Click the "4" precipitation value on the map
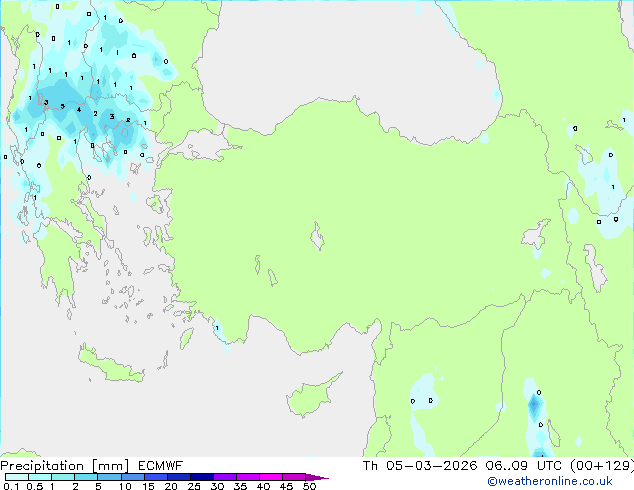 (x=79, y=110)
